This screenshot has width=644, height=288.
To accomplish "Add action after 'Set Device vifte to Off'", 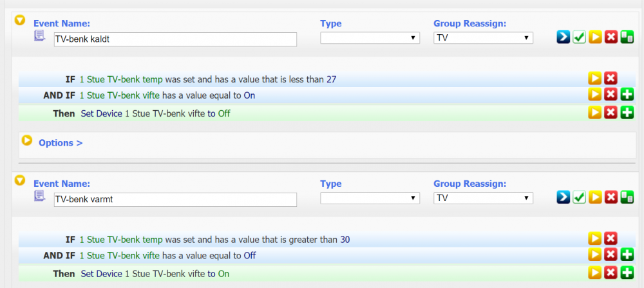I will tap(627, 113).
